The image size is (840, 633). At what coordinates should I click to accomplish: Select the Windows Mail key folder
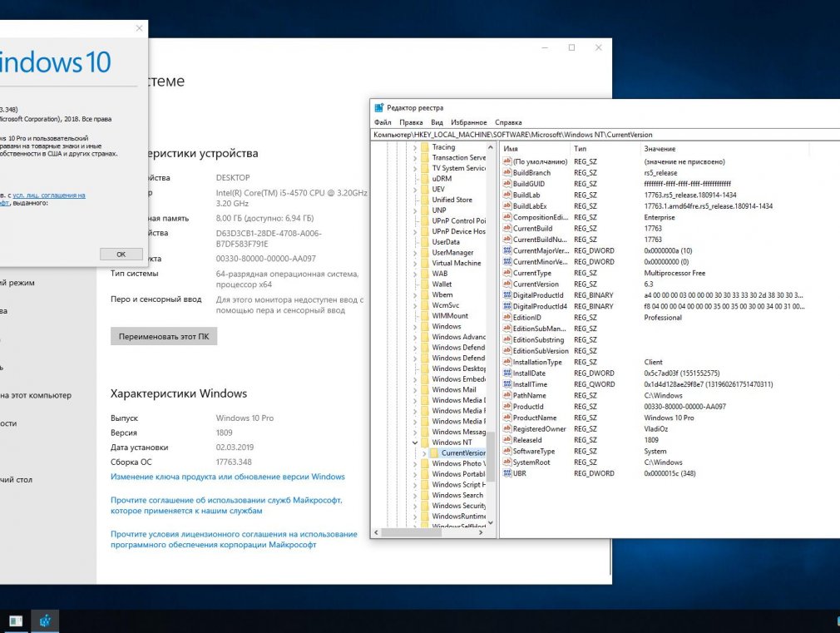454,389
